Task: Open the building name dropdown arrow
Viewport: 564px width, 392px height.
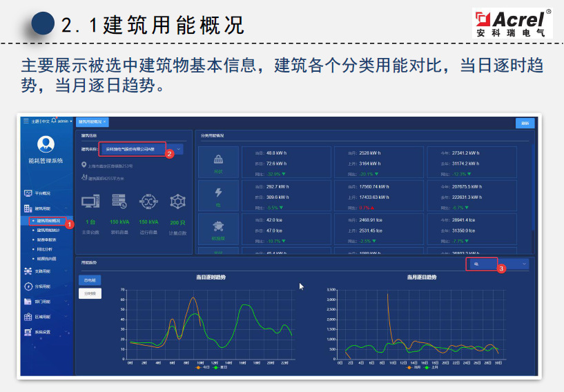Action: (x=178, y=149)
